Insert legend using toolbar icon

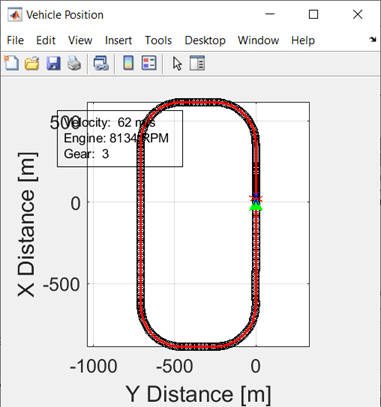coord(149,63)
